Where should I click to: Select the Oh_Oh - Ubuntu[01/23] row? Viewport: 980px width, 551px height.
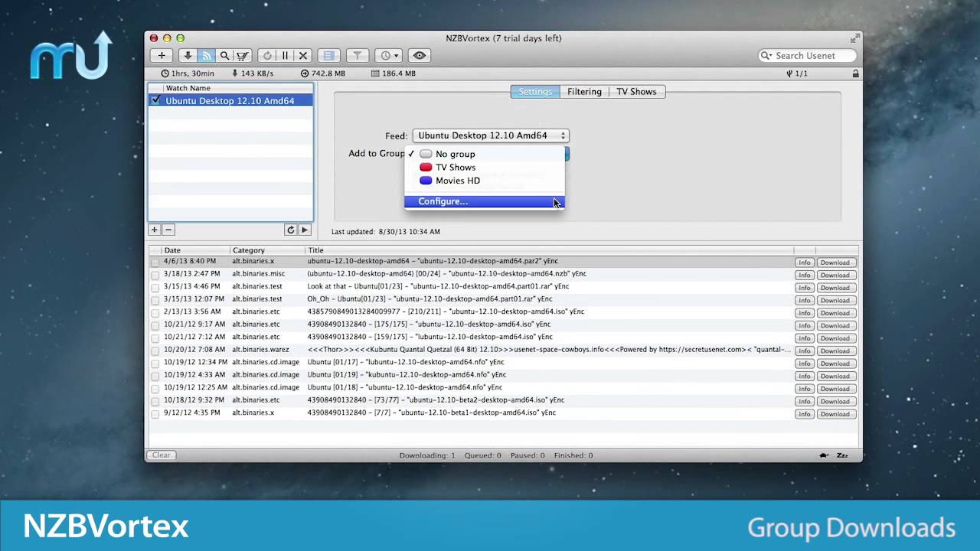[503, 299]
